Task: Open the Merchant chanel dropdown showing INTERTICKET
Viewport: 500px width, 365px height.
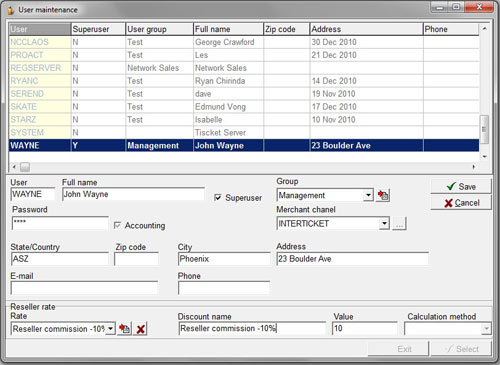Action: pos(384,224)
